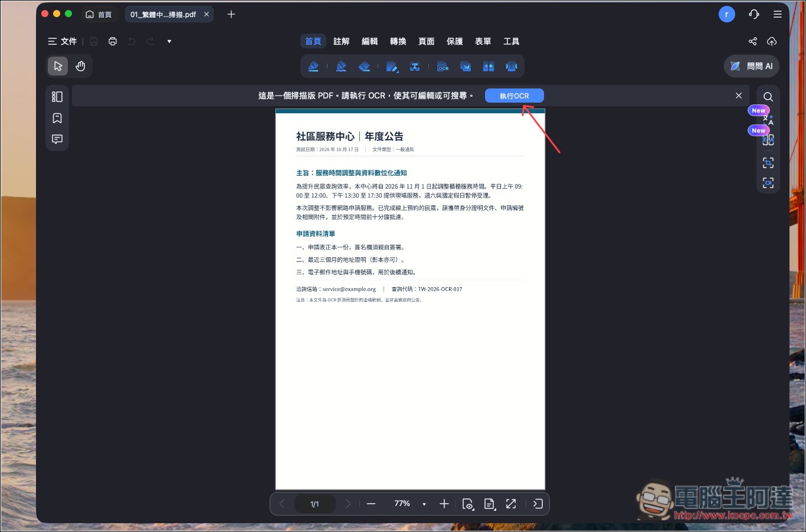Switch to the 首頁 ribbon tab
Viewport: 806px width, 532px height.
tap(313, 41)
